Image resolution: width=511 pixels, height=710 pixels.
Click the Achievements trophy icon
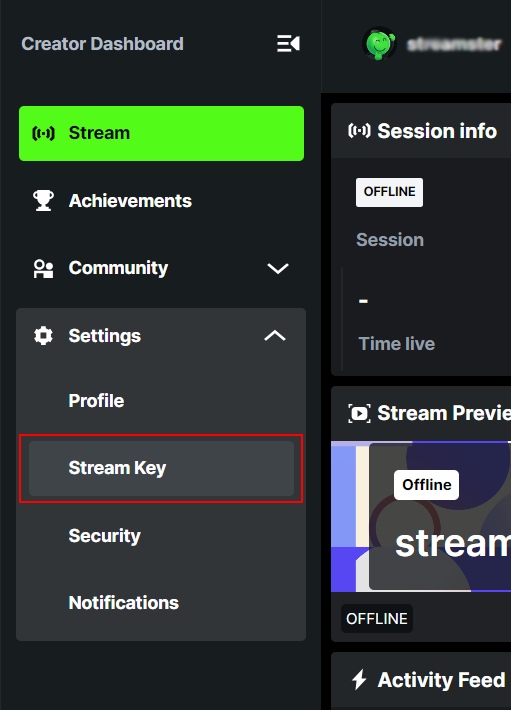pos(43,201)
